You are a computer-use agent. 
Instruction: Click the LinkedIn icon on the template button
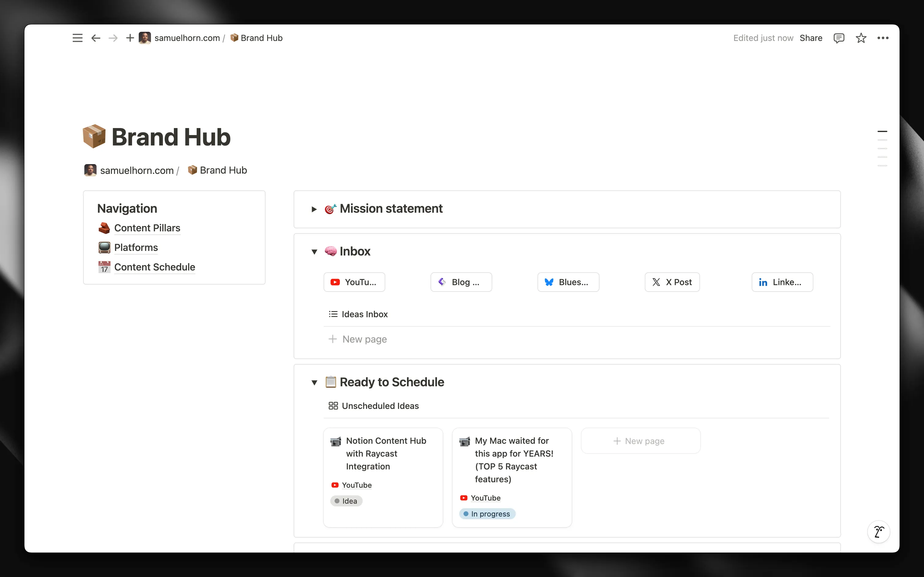pos(763,282)
